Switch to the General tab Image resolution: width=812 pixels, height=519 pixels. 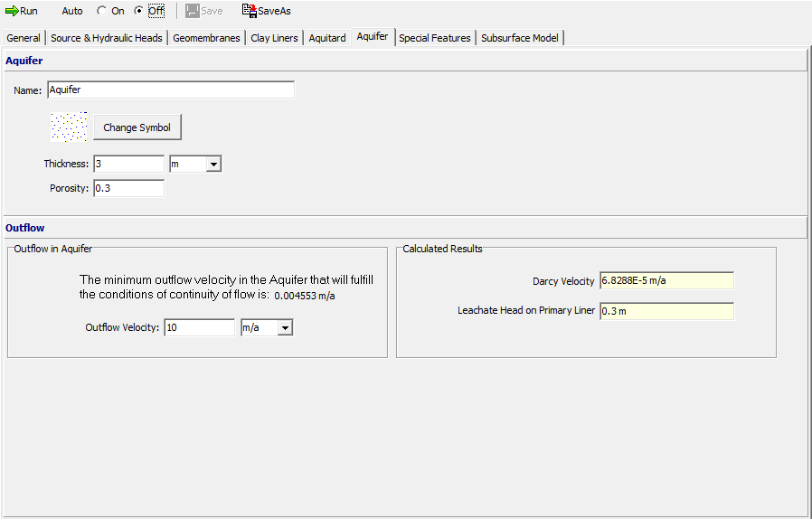pos(24,38)
